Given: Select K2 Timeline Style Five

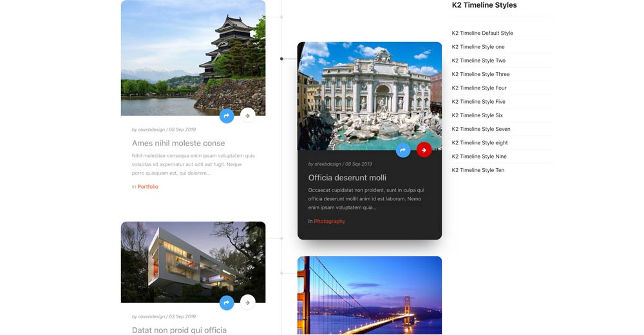Looking at the screenshot, I should tap(478, 102).
